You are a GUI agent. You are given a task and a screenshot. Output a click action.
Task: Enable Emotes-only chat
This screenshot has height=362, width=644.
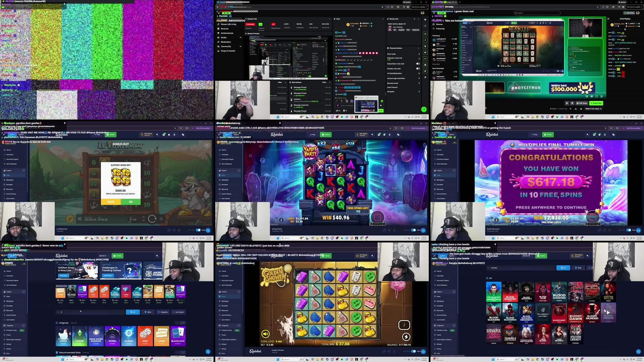coord(418,68)
